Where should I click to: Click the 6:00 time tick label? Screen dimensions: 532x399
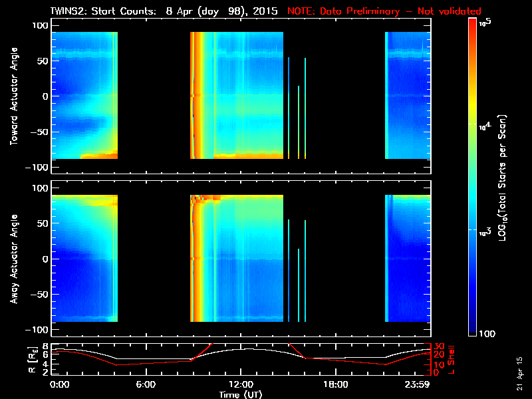coord(146,384)
